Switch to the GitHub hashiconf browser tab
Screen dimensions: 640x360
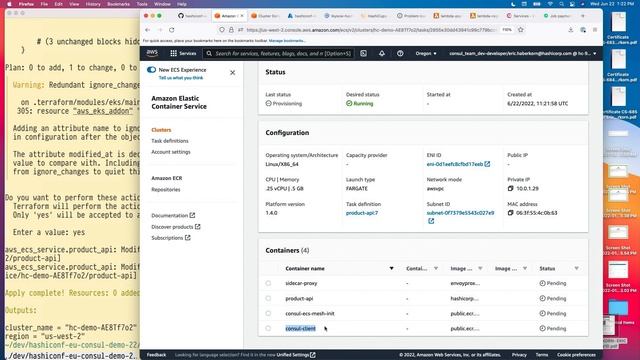click(192, 16)
